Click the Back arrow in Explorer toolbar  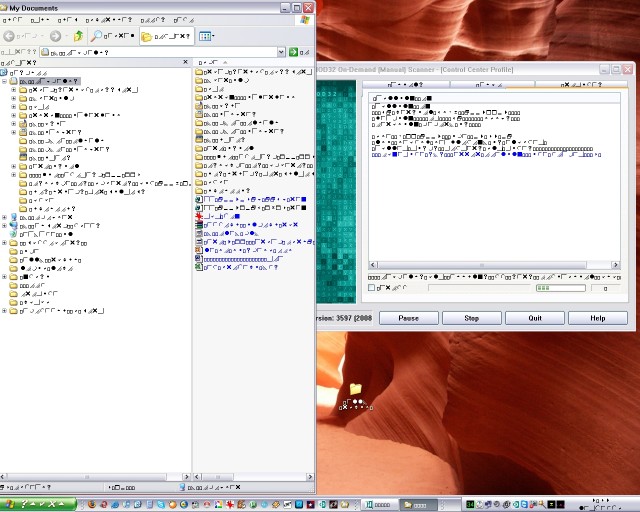[10, 36]
